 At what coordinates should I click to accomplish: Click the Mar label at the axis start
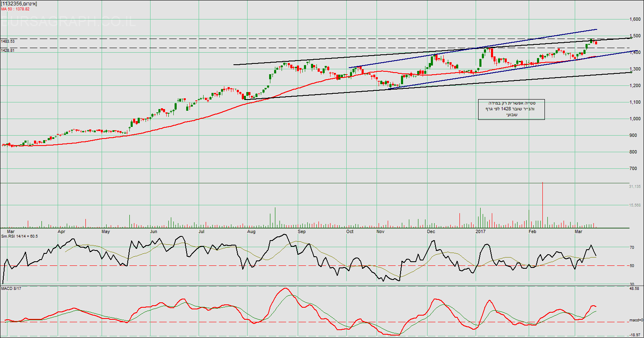[x=11, y=231]
